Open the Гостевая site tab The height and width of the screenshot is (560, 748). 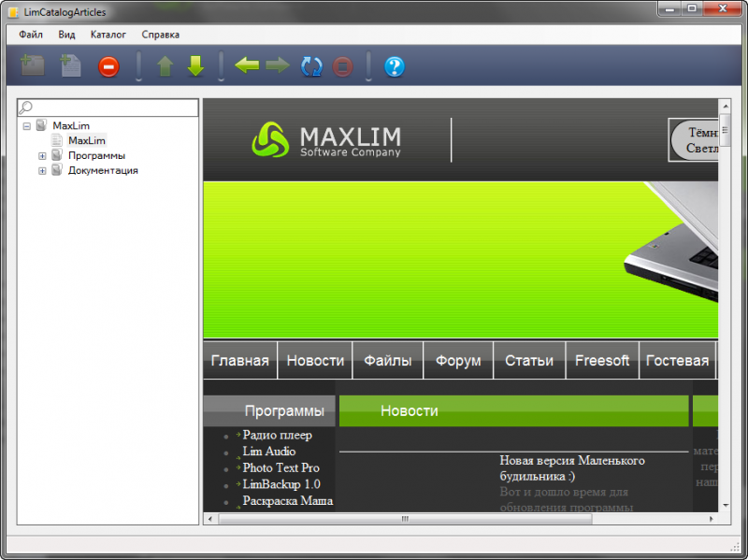677,360
